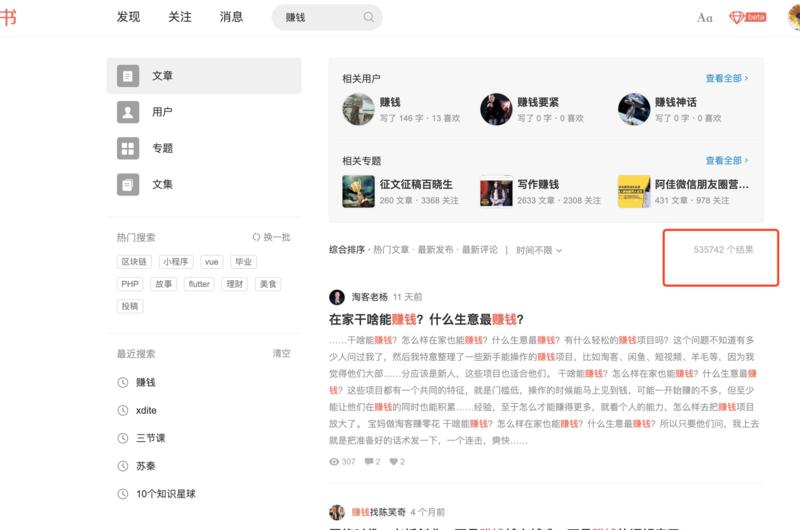Sort results by 热门文章
The image size is (800, 530).
pos(391,250)
